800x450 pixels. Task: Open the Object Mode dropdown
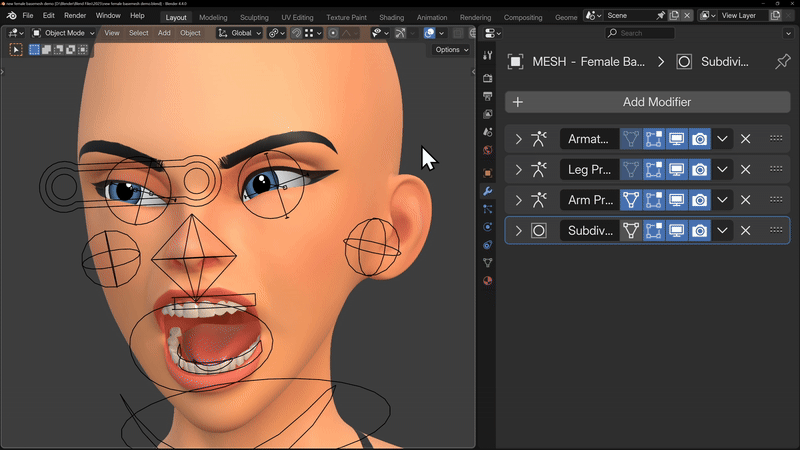(x=63, y=33)
